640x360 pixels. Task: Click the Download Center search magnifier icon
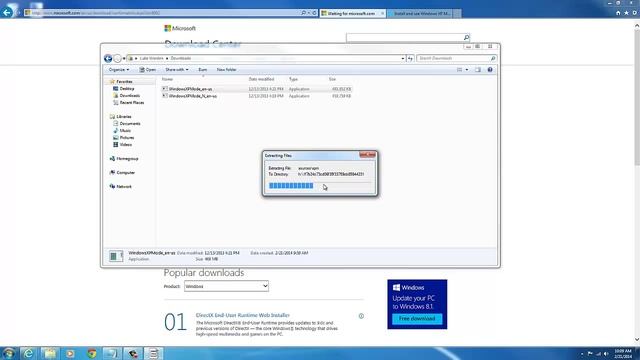point(466,38)
